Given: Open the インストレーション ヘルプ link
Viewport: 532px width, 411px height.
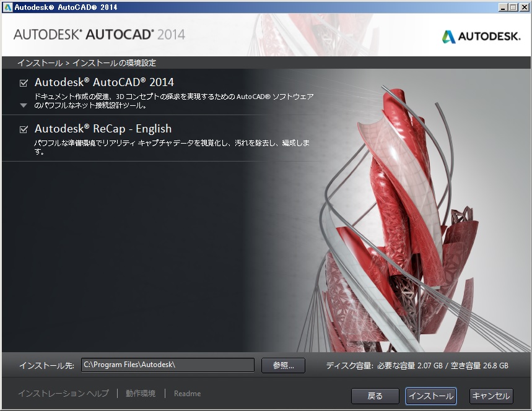Looking at the screenshot, I should click(63, 394).
